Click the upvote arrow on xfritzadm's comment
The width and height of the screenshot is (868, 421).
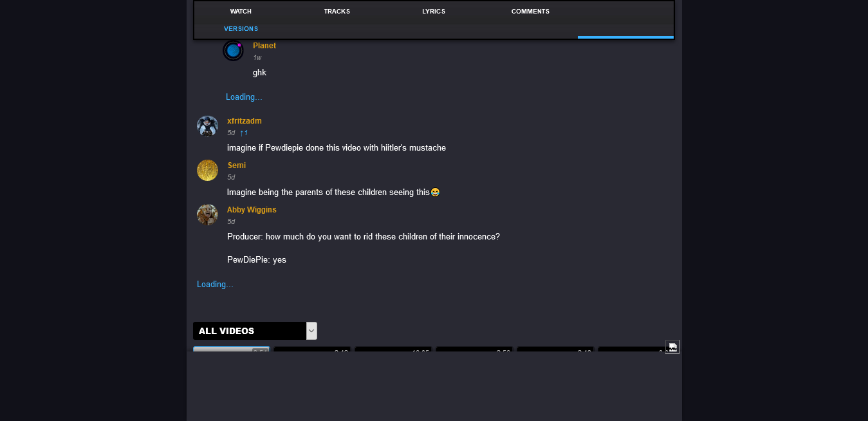point(243,133)
